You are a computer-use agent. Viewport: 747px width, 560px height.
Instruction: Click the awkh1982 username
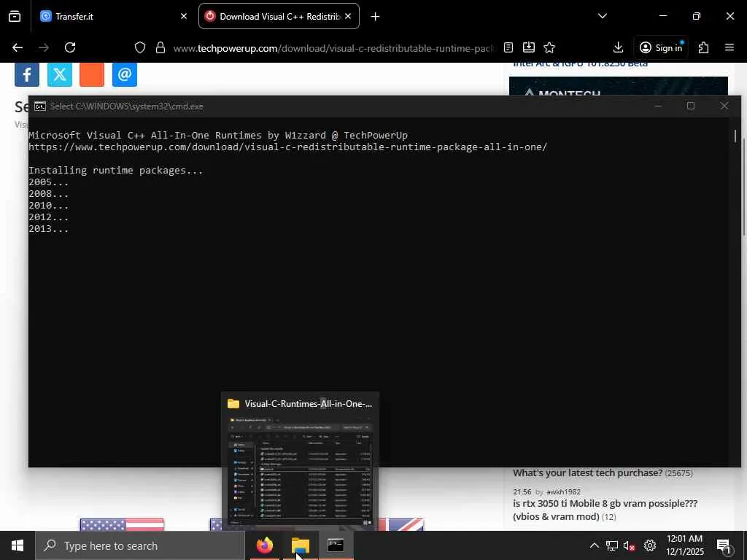point(563,492)
